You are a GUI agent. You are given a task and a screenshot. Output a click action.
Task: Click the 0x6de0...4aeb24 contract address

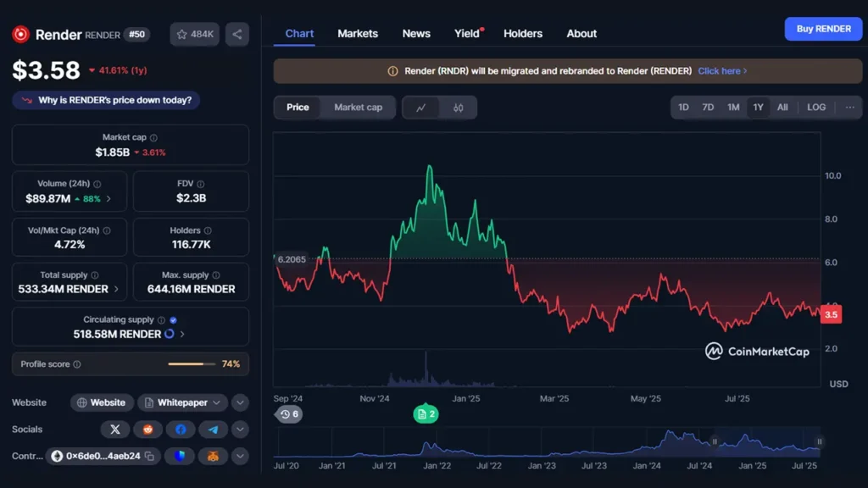(103, 456)
